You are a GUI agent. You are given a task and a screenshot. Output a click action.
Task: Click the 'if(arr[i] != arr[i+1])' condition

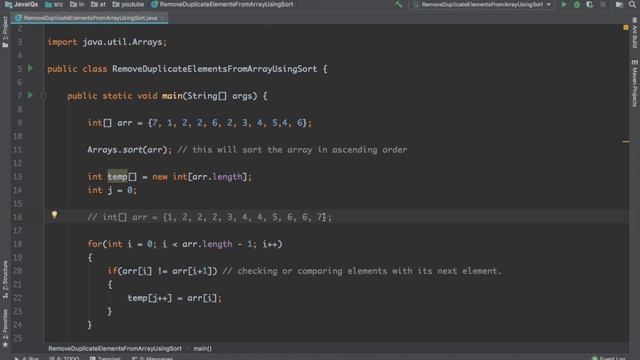tap(162, 271)
